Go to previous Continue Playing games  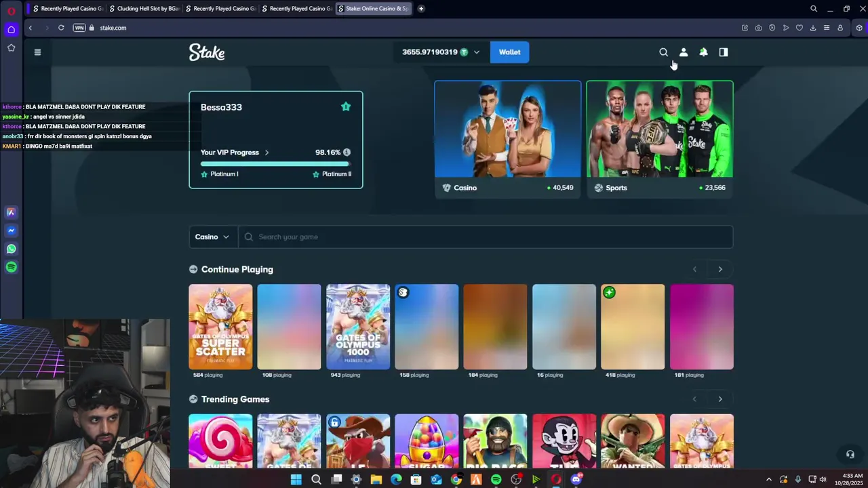tap(694, 269)
